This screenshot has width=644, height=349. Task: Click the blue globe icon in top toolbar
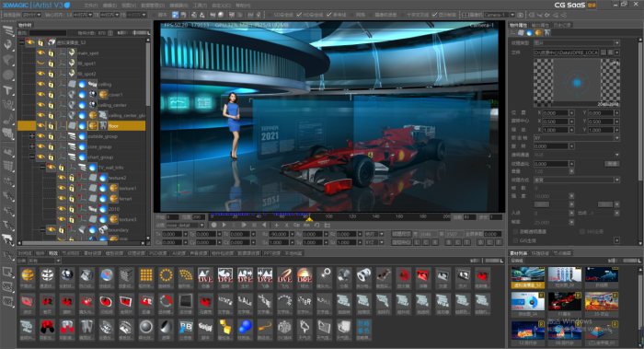click(176, 15)
